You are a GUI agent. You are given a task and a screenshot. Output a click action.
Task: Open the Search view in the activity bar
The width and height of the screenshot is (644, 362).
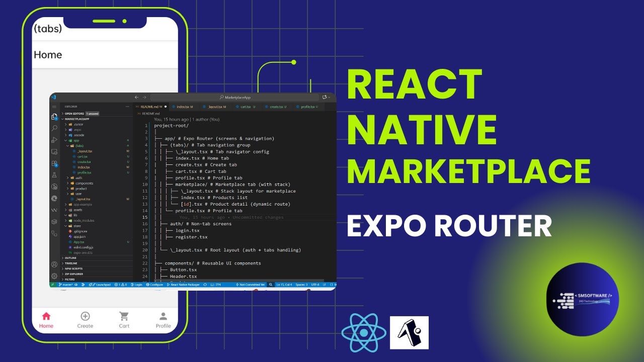[54, 128]
